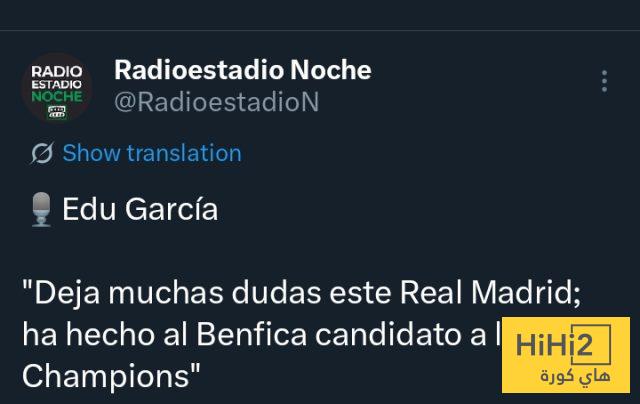The image size is (640, 404).
Task: Open the @RadioestadioN handle
Action: coord(217,102)
